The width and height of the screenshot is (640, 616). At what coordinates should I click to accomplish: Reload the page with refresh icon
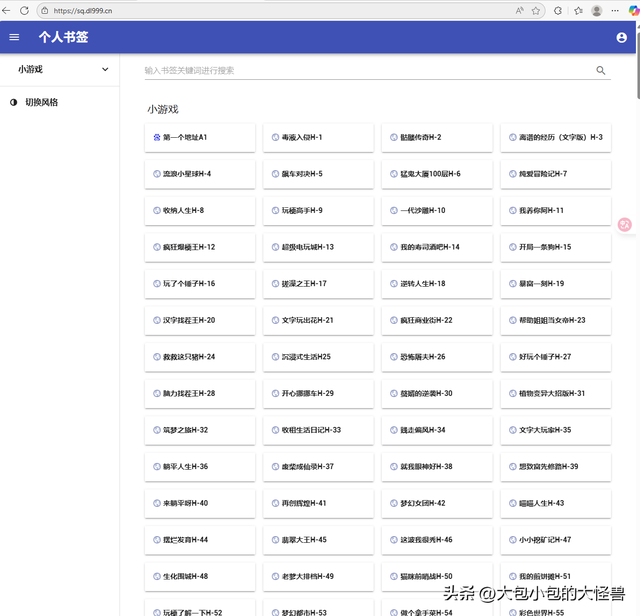tap(26, 10)
